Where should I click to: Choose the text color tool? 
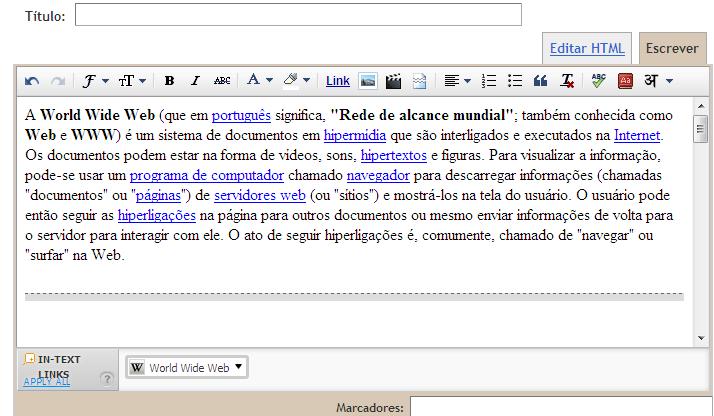click(x=253, y=80)
